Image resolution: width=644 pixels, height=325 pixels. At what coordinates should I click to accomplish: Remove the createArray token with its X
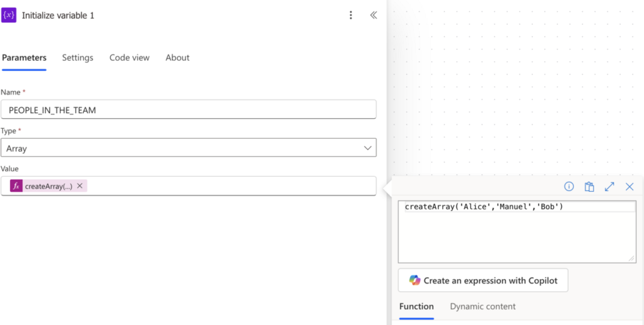tap(80, 186)
